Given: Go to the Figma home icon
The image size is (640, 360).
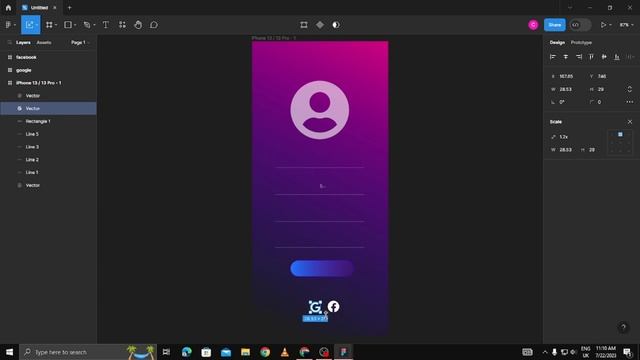Looking at the screenshot, I should 9,8.
